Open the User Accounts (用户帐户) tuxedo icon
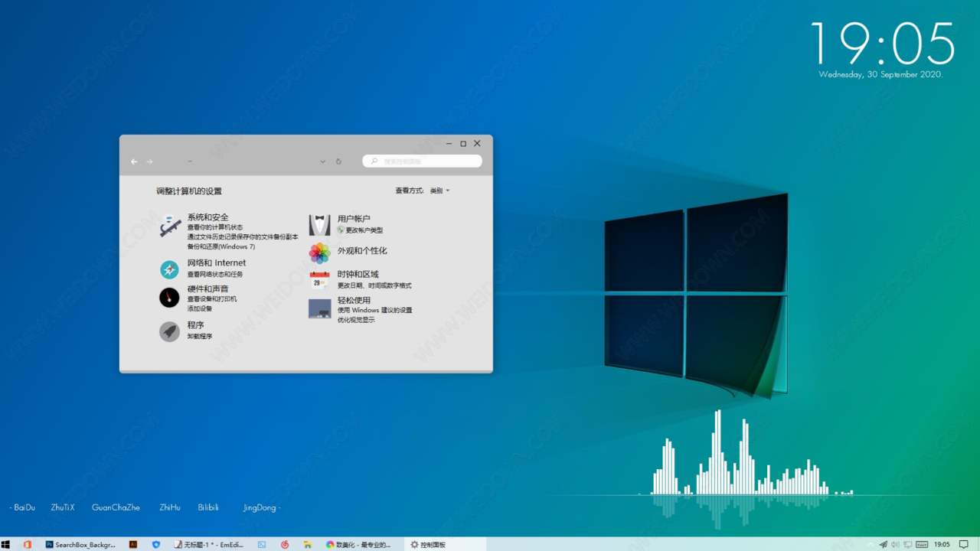The width and height of the screenshot is (980, 551). coord(319,225)
